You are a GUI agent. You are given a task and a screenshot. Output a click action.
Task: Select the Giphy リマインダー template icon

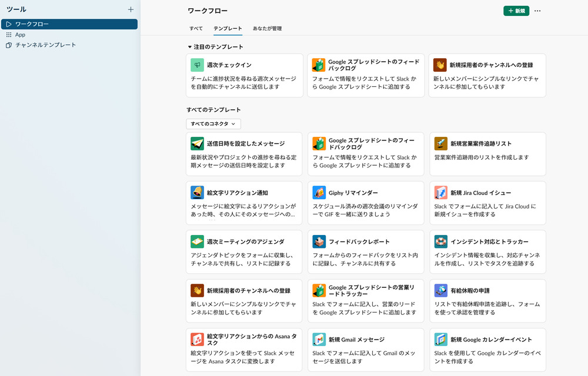319,193
